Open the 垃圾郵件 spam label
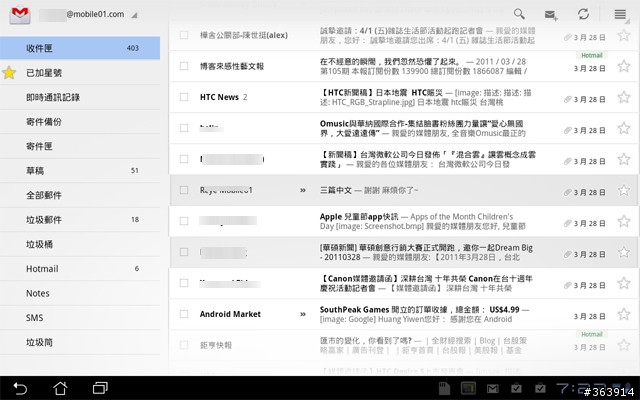Screen dimensions: 640x400 80,220
